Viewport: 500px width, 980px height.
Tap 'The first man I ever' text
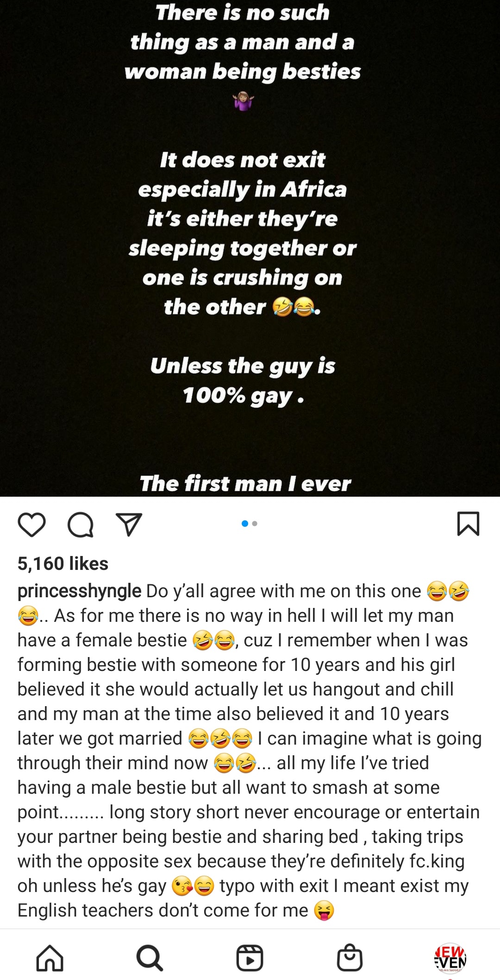pos(245,483)
